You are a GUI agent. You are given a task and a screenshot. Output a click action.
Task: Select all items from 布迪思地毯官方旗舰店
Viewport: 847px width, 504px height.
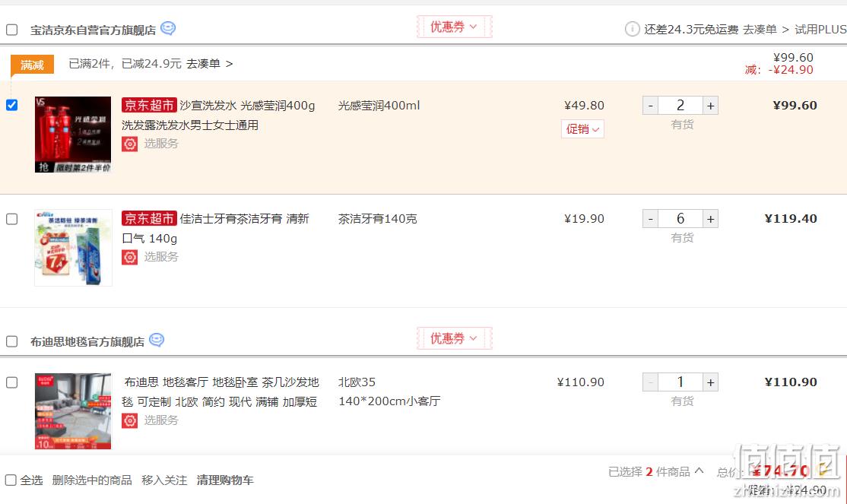click(12, 341)
